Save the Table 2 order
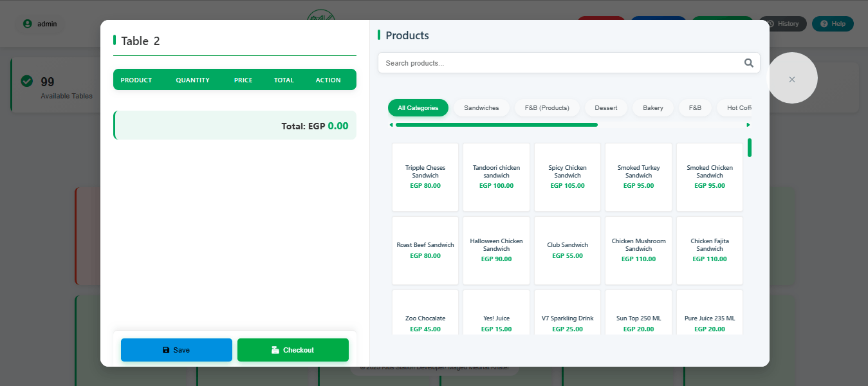Image resolution: width=868 pixels, height=386 pixels. tap(176, 350)
